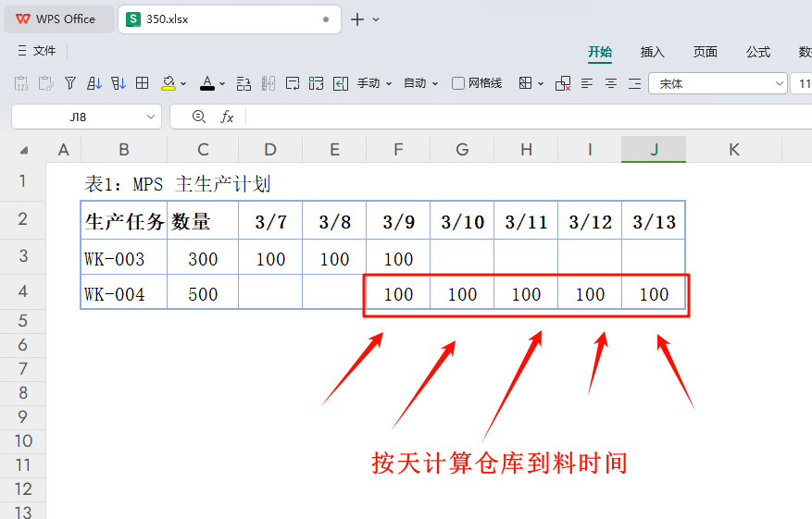Viewport: 812px width, 519px height.
Task: Click the zoom magnifier icon in formula bar
Action: point(199,117)
